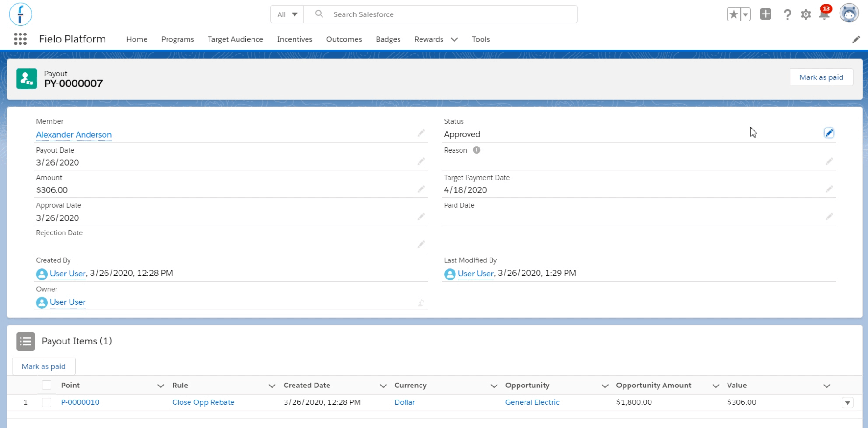Screen dimensions: 868x428
Task: Open the Rewards tab
Action: [x=429, y=39]
